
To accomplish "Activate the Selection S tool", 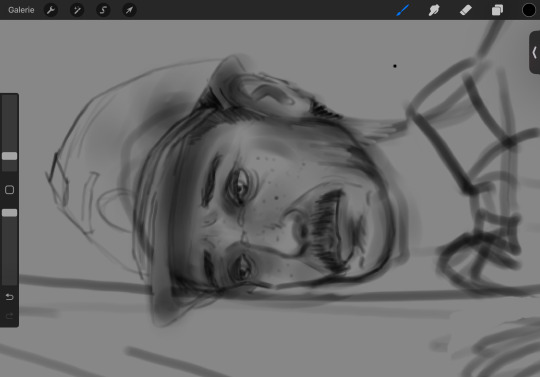I will click(x=103, y=10).
